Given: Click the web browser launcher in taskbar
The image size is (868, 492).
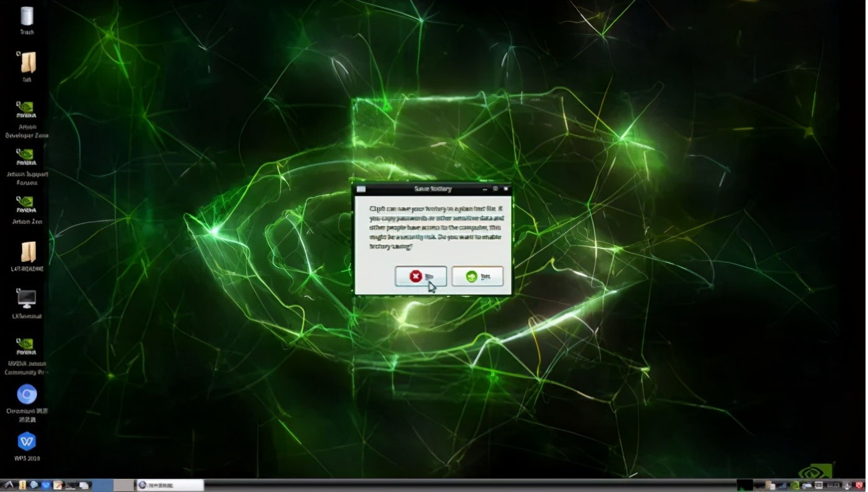Looking at the screenshot, I should pos(34,485).
